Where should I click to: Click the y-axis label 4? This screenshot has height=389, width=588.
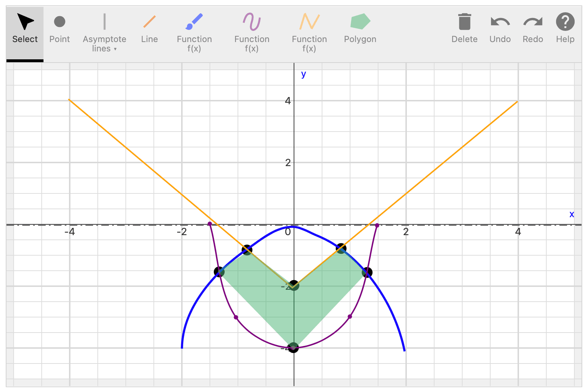click(288, 101)
